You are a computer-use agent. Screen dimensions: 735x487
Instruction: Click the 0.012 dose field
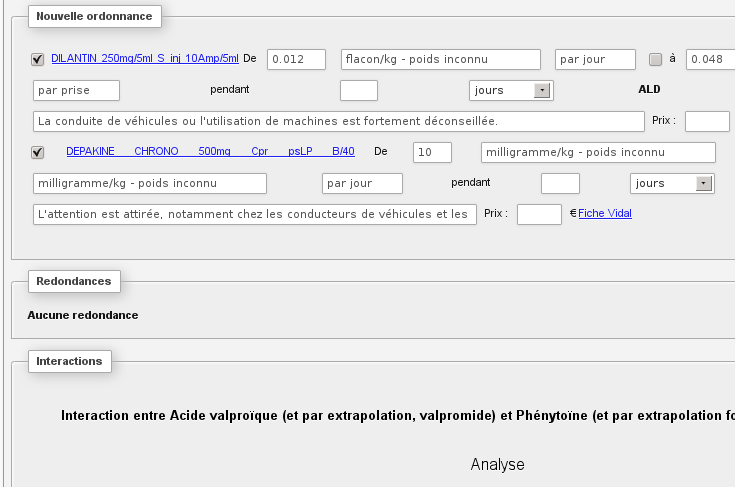[296, 59]
